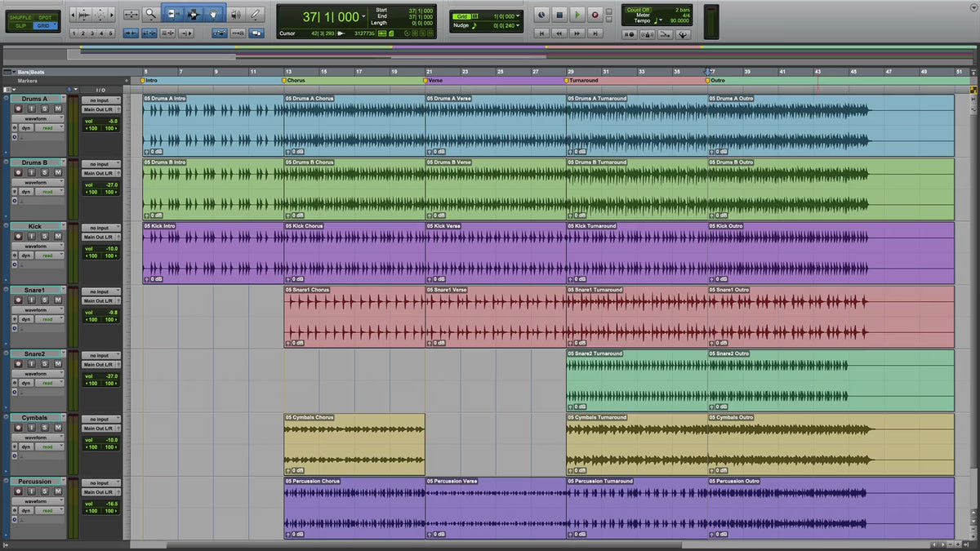Click the Chorus marker in Markers ruler
Viewport: 980px width, 551px height.
coord(294,81)
